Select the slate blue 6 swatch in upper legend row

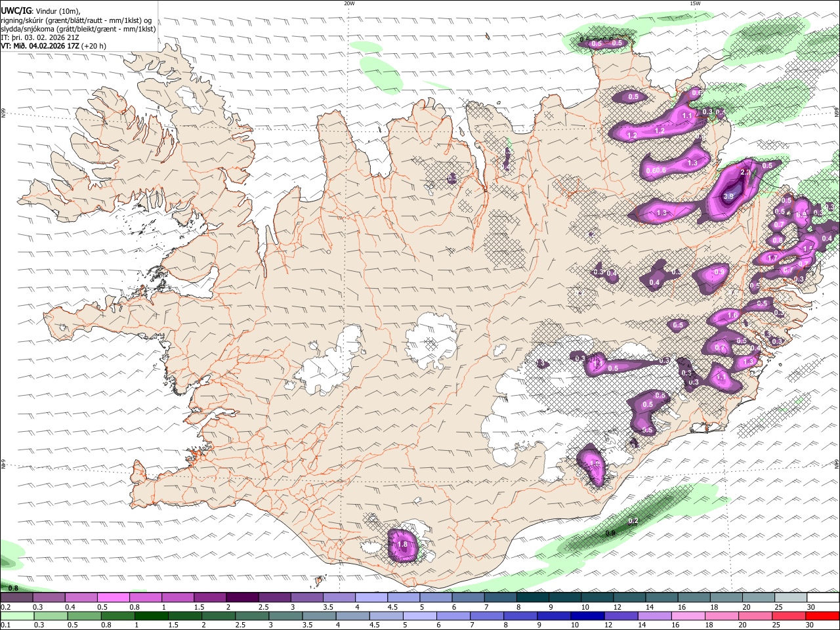point(468,598)
